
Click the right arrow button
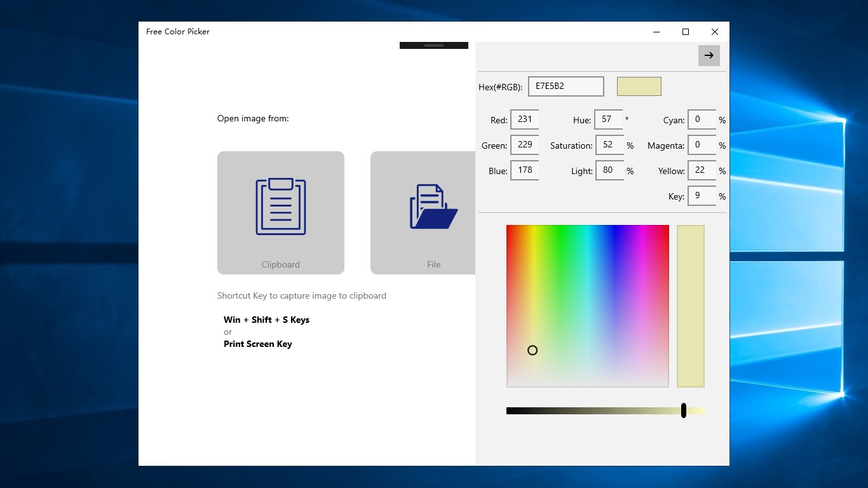click(709, 55)
